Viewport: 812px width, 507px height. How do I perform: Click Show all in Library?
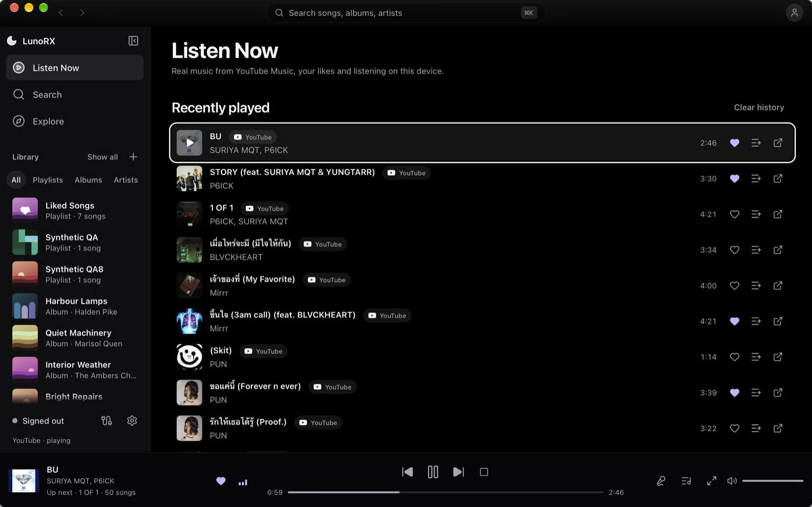(x=102, y=157)
